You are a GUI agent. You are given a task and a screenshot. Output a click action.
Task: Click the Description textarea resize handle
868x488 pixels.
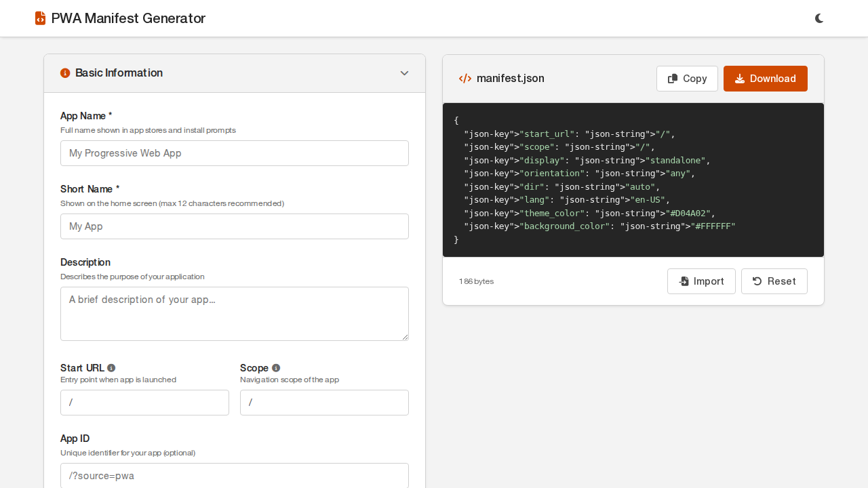click(x=405, y=337)
